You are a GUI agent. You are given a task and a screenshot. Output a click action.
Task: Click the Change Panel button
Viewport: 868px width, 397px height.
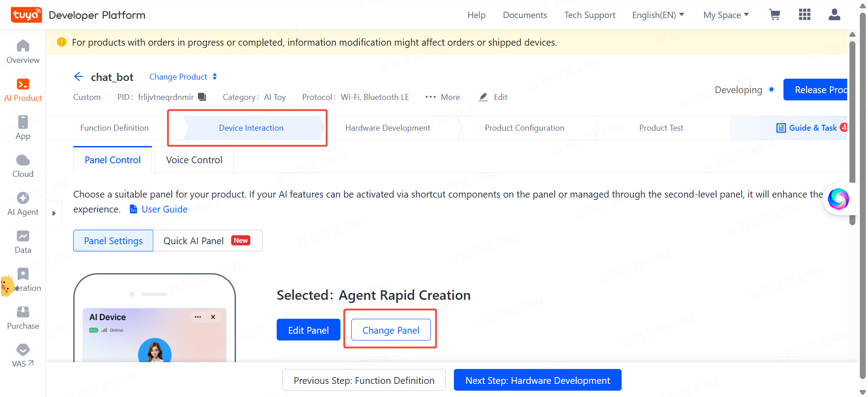click(x=391, y=330)
